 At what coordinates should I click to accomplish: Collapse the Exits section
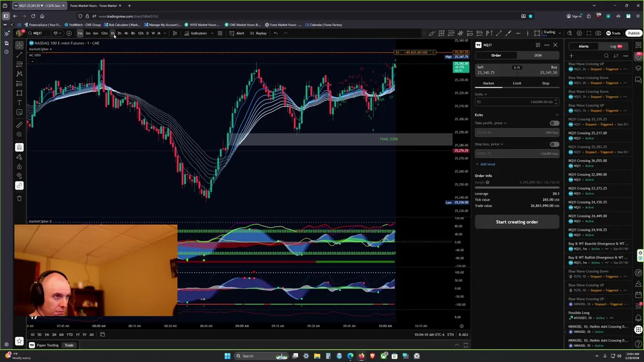pyautogui.click(x=556, y=115)
